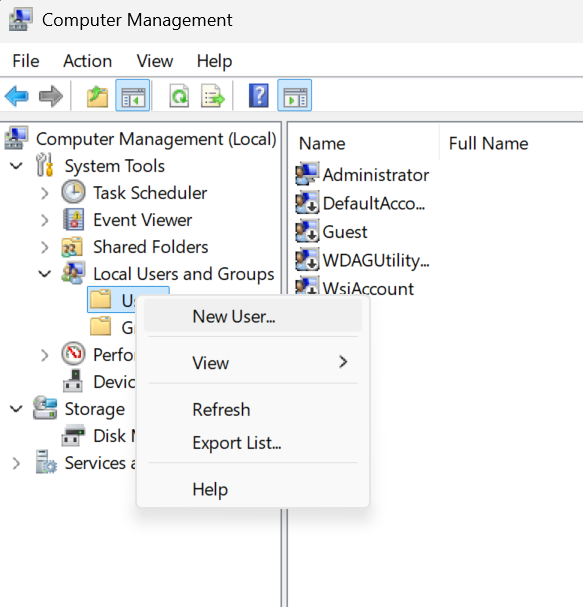
Task: Click the Task Scheduler clock icon
Action: coord(73,192)
